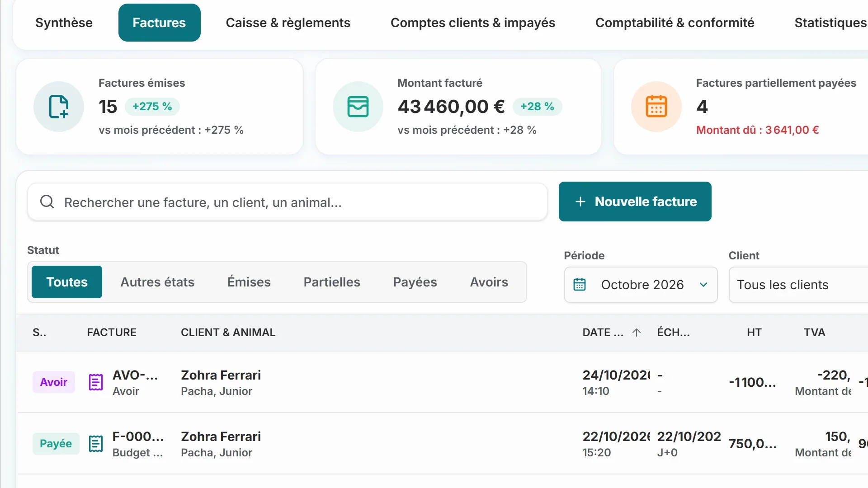Open invoice F-000... row label

pos(138,436)
